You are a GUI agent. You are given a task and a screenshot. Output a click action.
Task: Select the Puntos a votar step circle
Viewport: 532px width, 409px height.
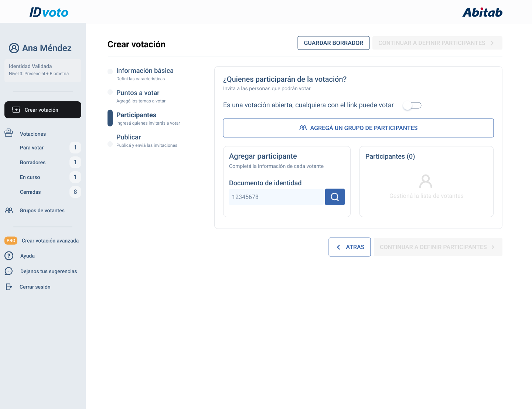[110, 92]
